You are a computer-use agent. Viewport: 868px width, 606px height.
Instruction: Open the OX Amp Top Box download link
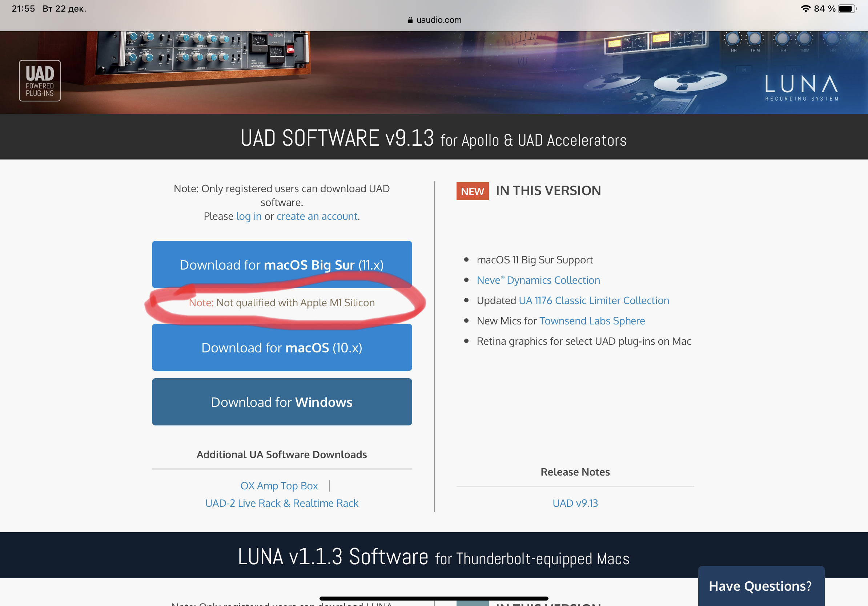click(279, 486)
